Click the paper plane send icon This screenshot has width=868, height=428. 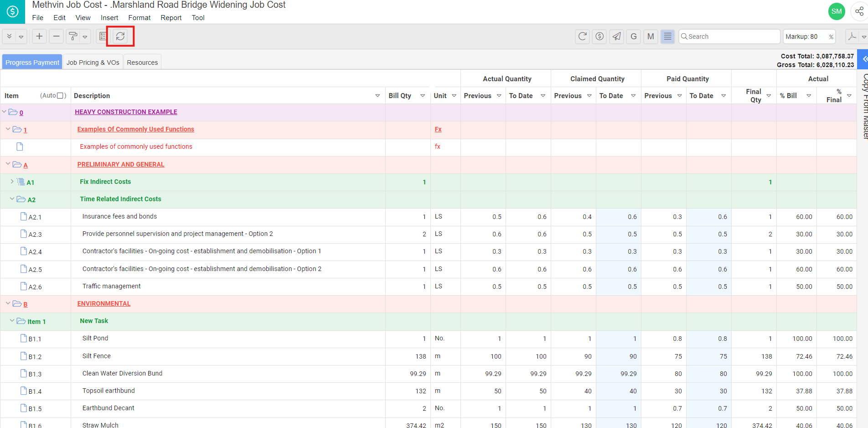point(616,37)
